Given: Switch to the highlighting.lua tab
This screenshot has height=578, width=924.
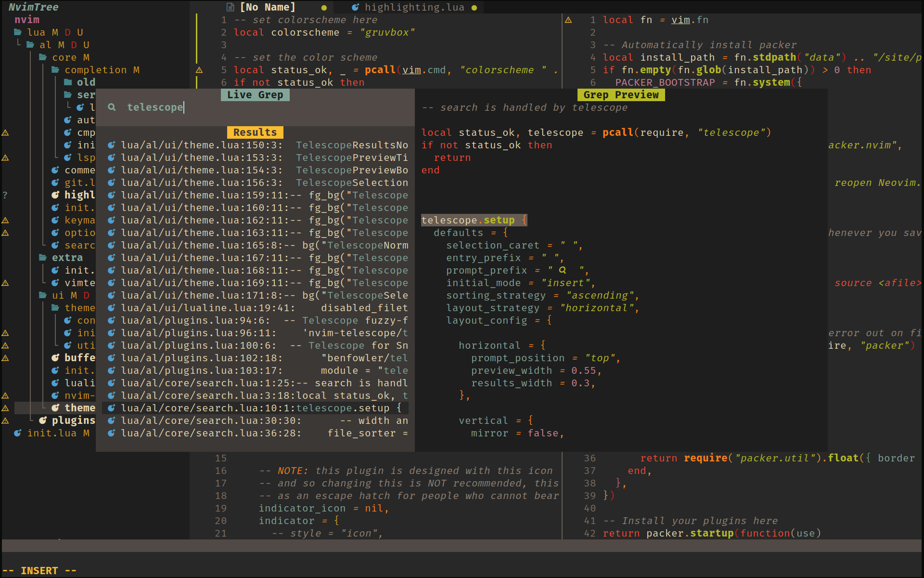Looking at the screenshot, I should click(414, 7).
